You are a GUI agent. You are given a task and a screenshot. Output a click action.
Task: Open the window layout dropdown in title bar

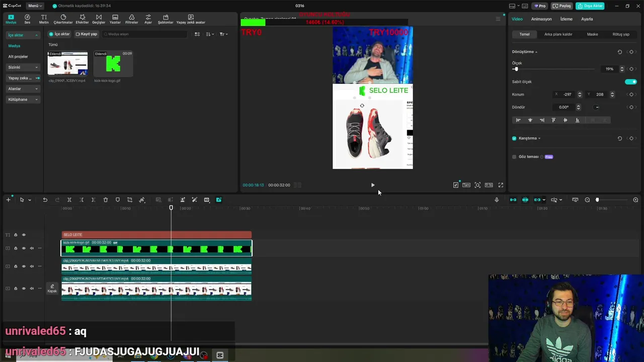click(514, 6)
